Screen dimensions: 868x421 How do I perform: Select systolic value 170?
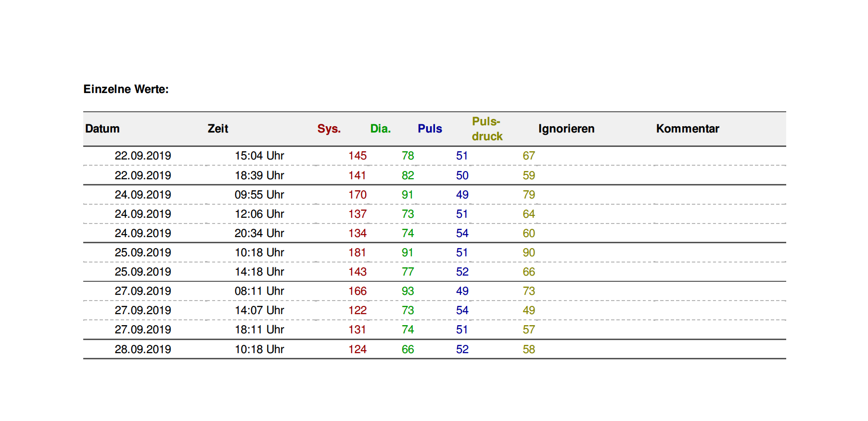[x=357, y=195]
